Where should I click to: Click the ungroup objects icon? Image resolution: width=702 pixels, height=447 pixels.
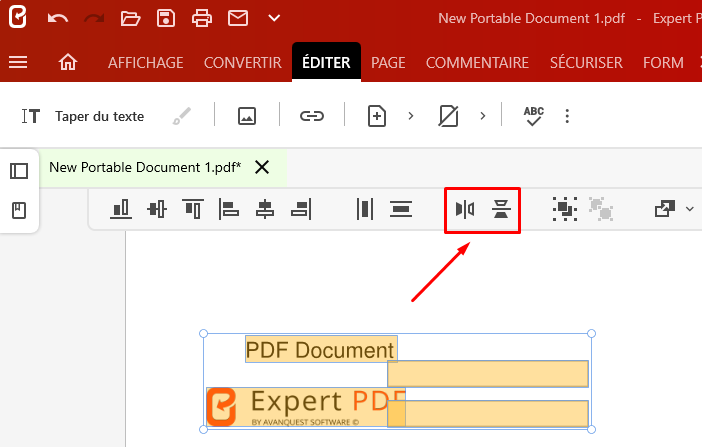(x=601, y=209)
